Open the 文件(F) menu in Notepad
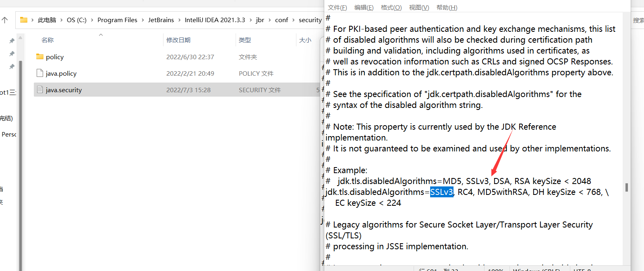 pos(337,8)
